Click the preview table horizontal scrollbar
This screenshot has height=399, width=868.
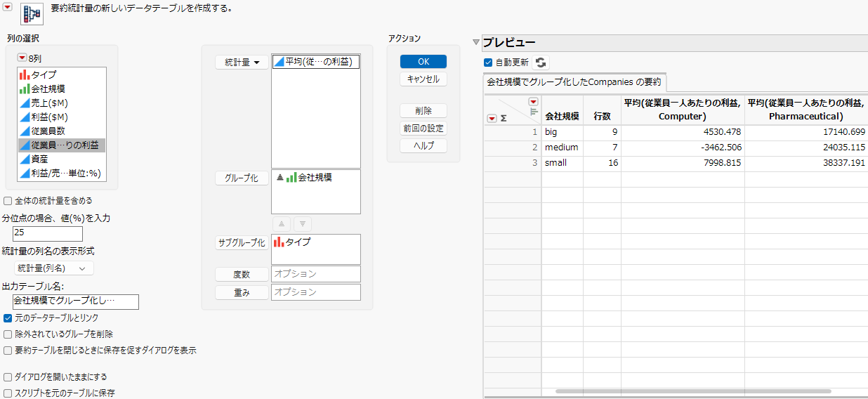click(693, 391)
